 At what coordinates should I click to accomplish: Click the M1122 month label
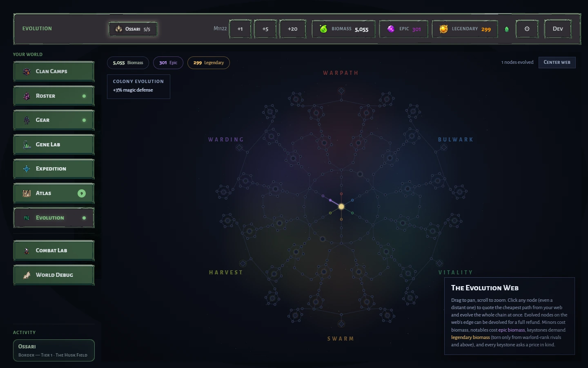220,29
